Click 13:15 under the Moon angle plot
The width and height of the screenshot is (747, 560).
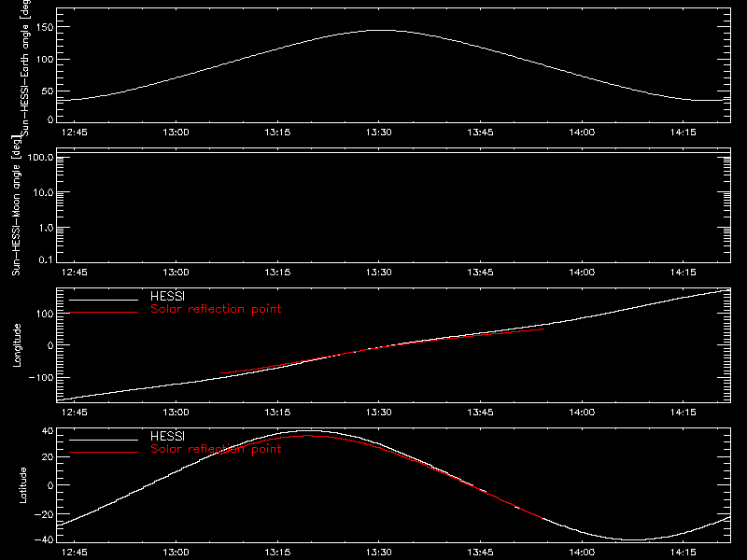pyautogui.click(x=277, y=272)
